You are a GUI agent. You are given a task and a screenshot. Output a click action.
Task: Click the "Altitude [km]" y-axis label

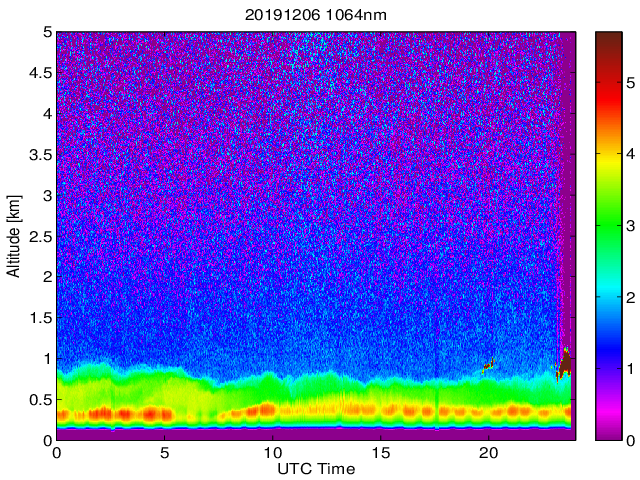coord(14,236)
